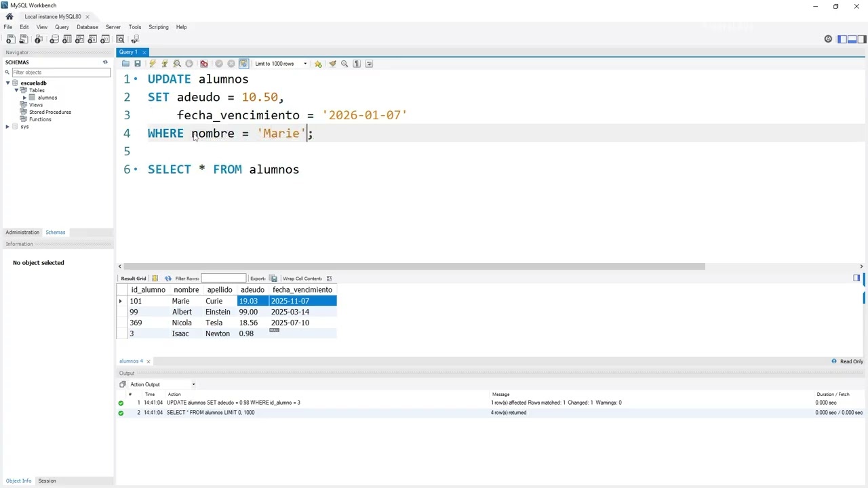Viewport: 868px width, 488px height.
Task: Switch to the Session tab
Action: (x=47, y=481)
